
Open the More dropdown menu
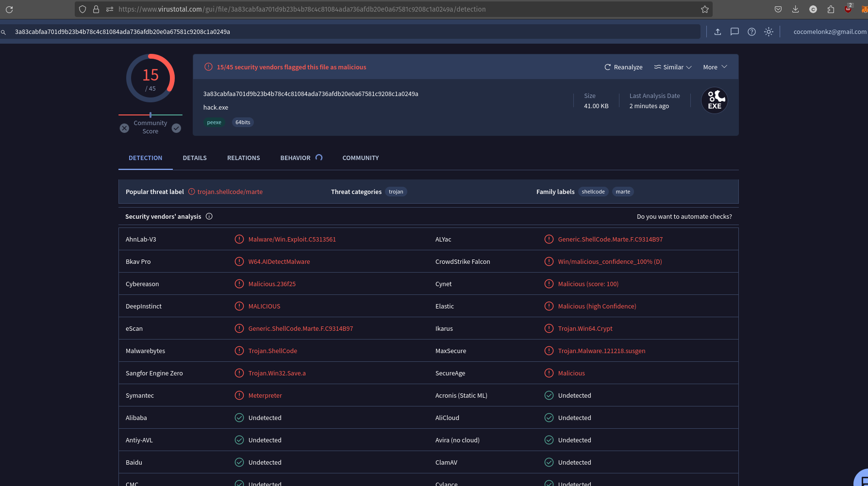pos(715,67)
